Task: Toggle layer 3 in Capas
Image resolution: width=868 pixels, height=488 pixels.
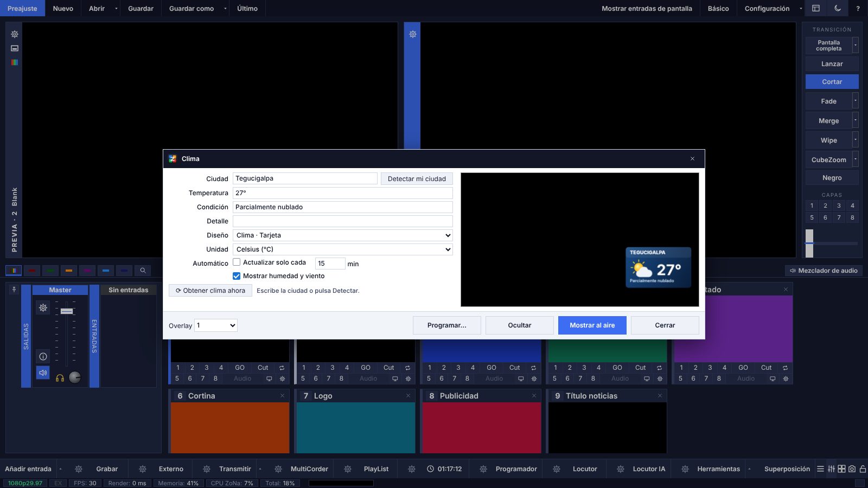Action: (839, 206)
